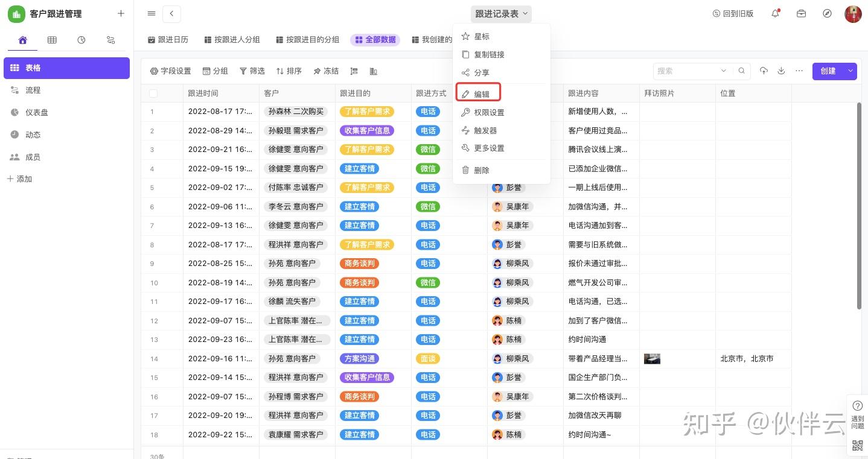Open the three-dot more options

pos(799,71)
